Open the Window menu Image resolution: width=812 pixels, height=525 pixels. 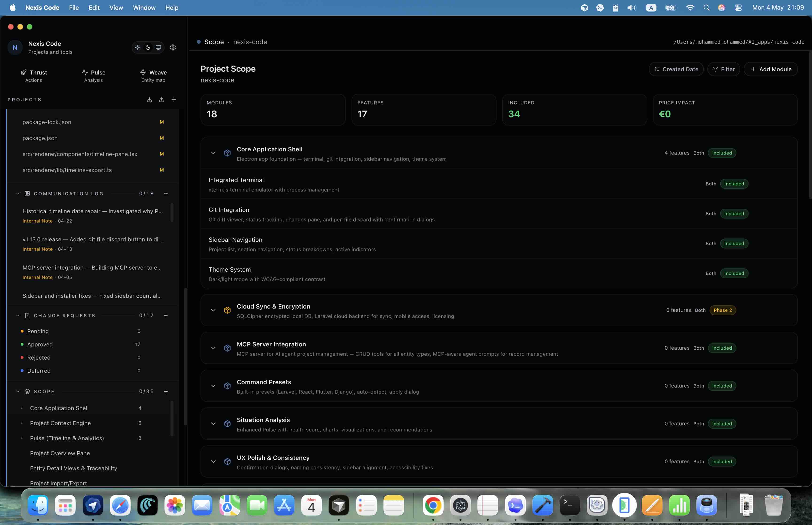tap(144, 8)
